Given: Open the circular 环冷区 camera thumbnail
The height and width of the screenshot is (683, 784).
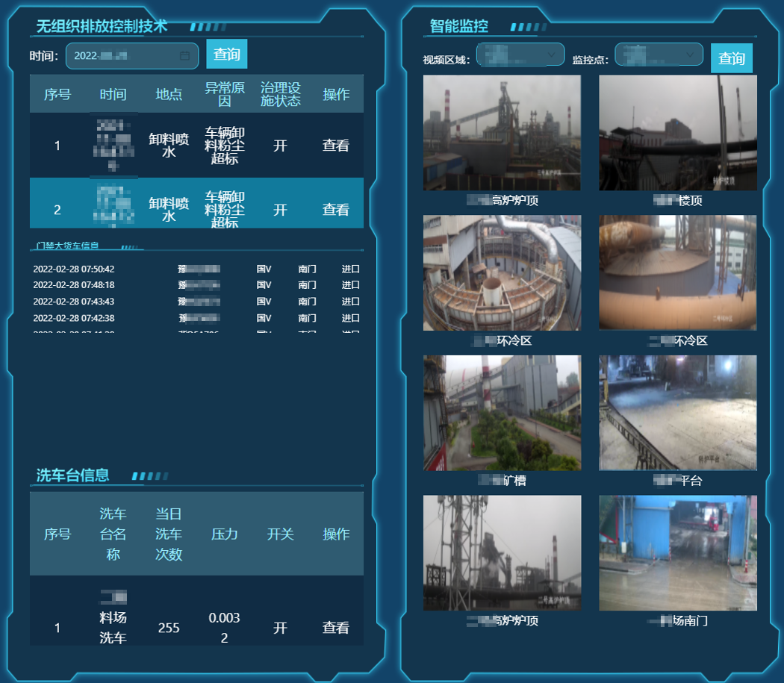Looking at the screenshot, I should coord(502,273).
